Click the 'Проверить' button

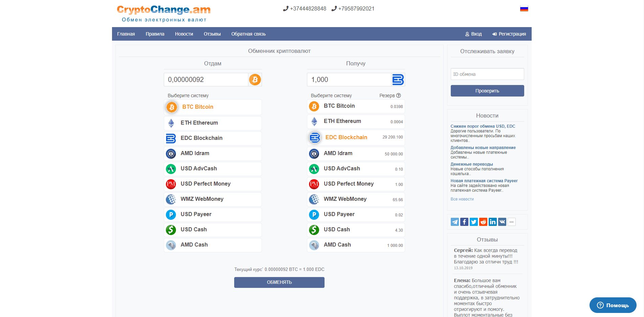coord(487,90)
